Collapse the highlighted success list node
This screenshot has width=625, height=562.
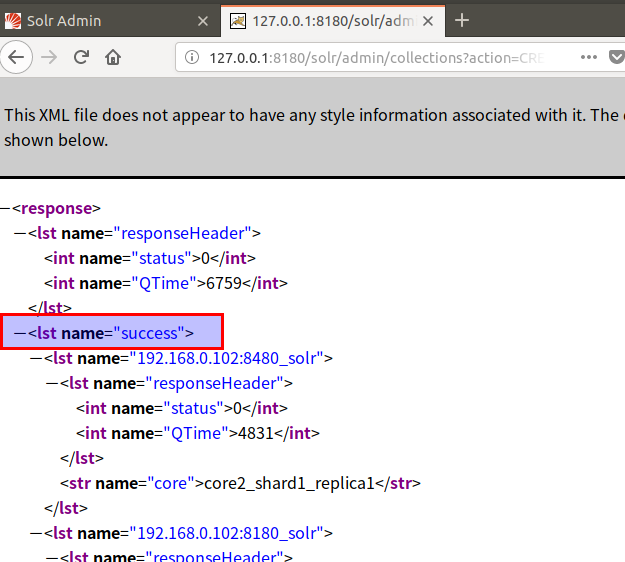pyautogui.click(x=20, y=333)
